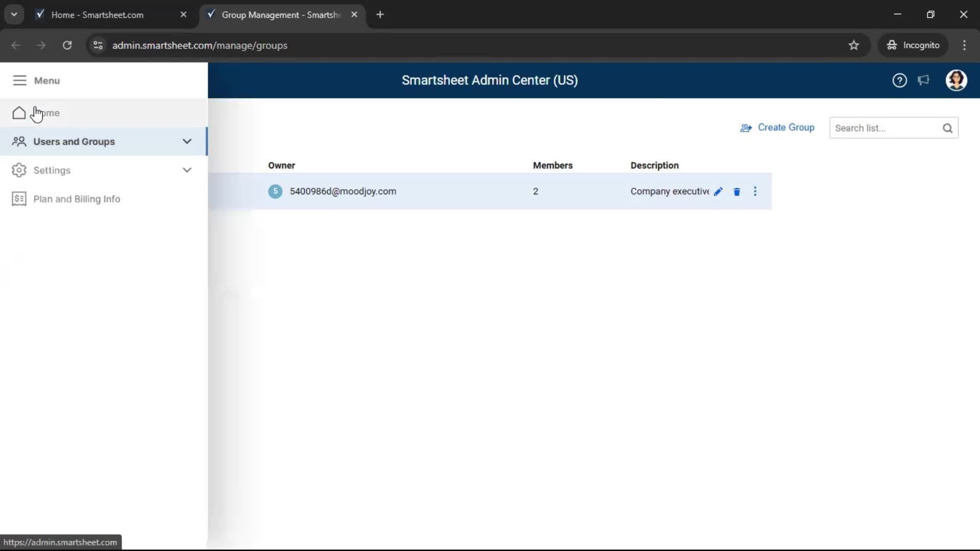Select the Home icon in the sidebar
Image resolution: width=980 pixels, height=551 pixels.
coord(19,113)
